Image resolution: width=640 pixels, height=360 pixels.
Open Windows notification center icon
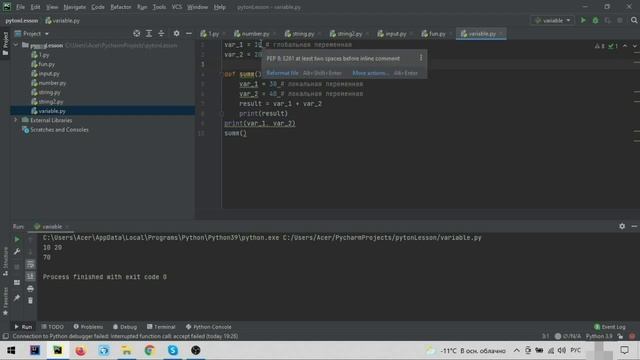pyautogui.click(x=624, y=350)
